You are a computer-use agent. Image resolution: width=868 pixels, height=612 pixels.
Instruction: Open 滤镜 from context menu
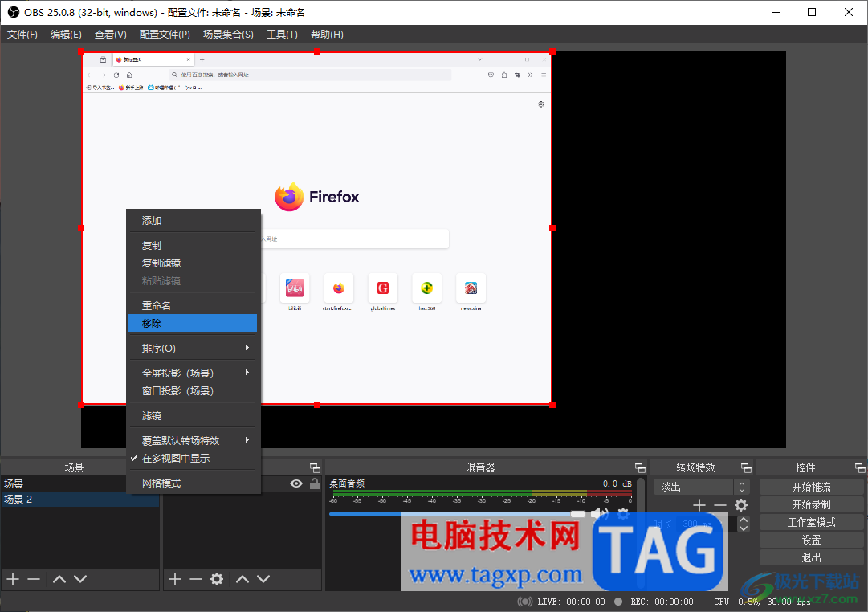(x=192, y=416)
